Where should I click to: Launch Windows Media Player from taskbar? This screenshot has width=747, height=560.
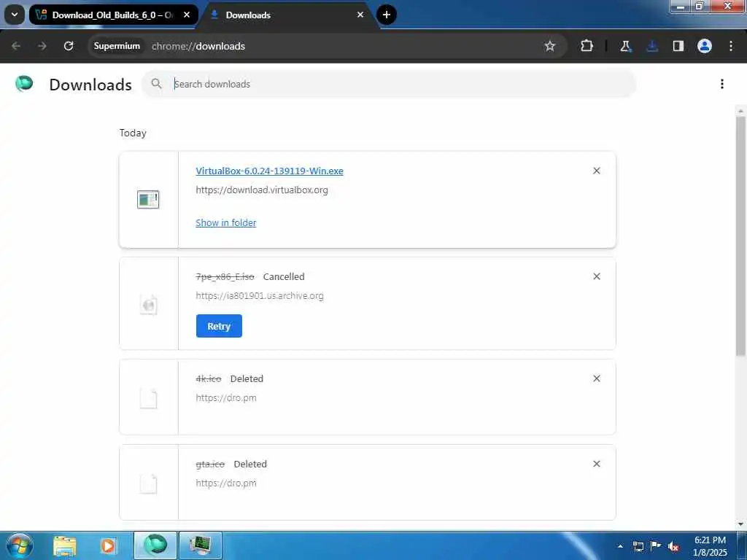(x=108, y=545)
